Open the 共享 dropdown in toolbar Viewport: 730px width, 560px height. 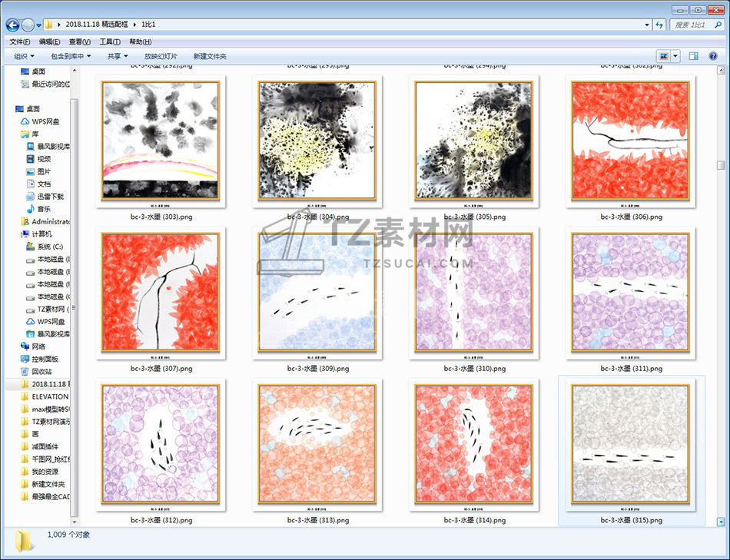pos(117,56)
